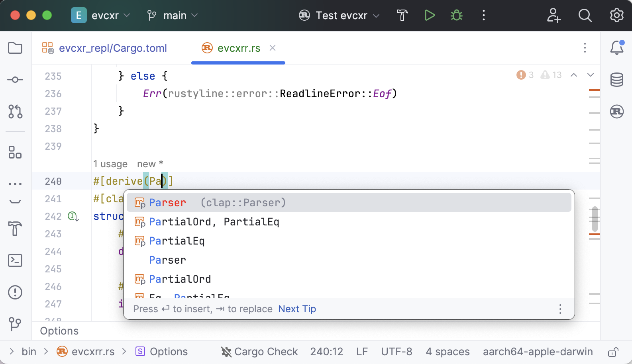The image size is (632, 364).
Task: Close the evcxrr.rs editor tab
Action: [x=273, y=48]
